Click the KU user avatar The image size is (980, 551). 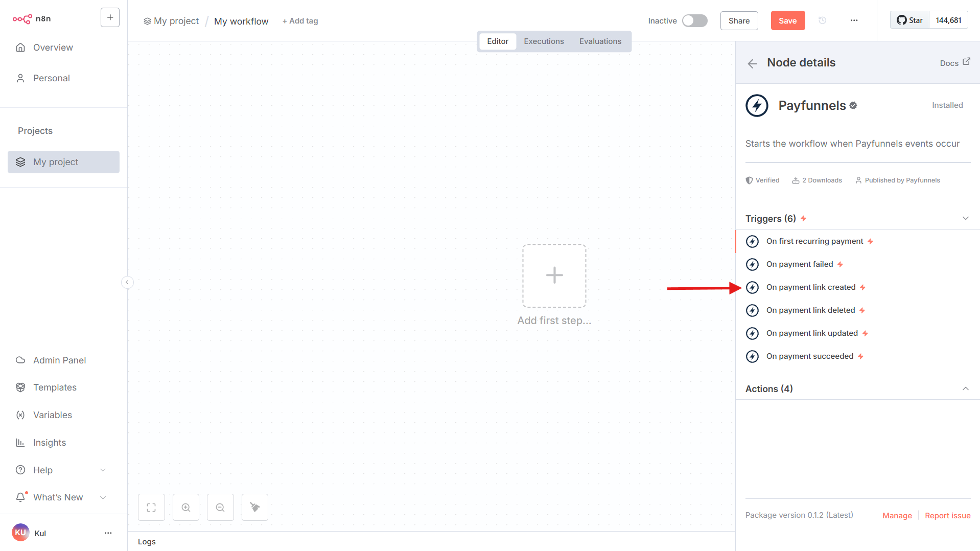(x=20, y=533)
